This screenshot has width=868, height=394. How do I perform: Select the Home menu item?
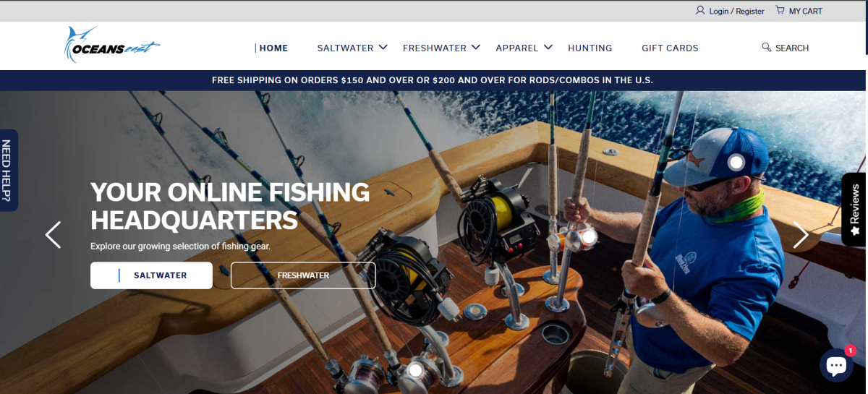point(273,48)
